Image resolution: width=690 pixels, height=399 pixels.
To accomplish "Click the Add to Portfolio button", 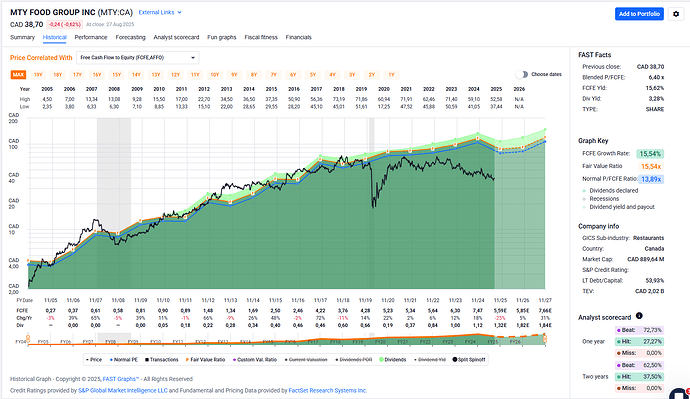I will (x=639, y=14).
